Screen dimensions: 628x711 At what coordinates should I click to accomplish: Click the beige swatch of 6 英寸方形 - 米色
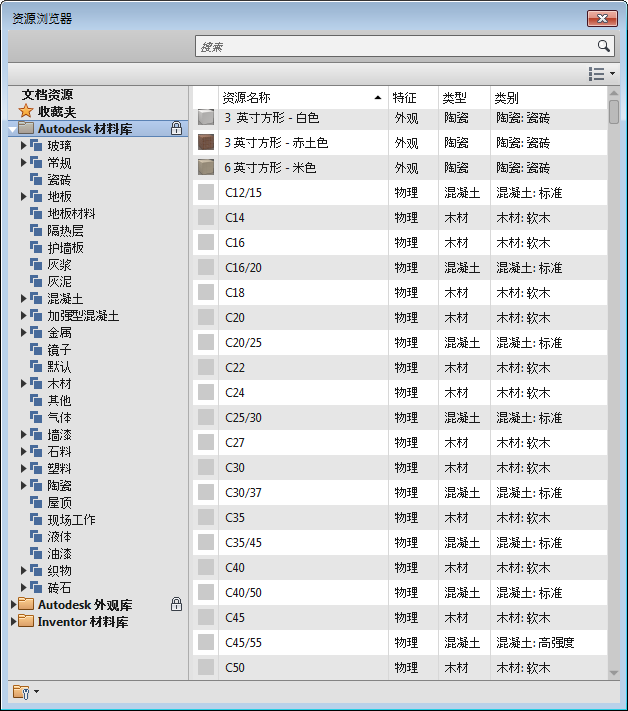click(x=206, y=167)
